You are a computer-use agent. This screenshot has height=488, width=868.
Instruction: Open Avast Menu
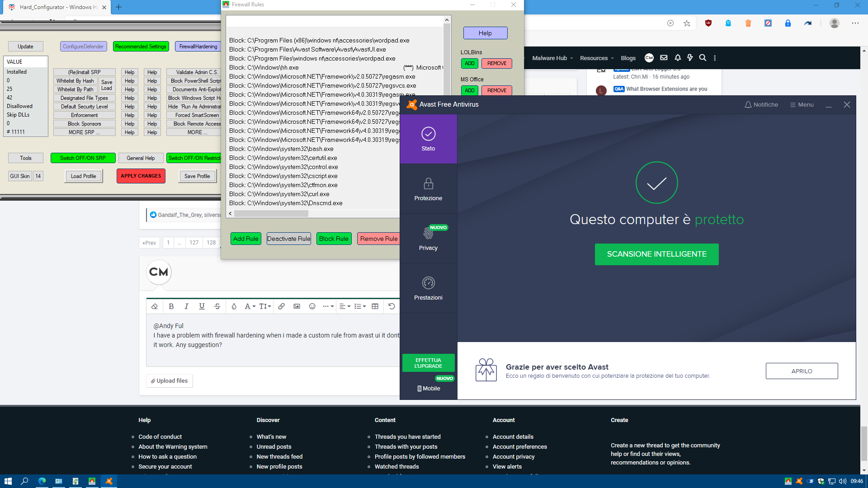[802, 105]
